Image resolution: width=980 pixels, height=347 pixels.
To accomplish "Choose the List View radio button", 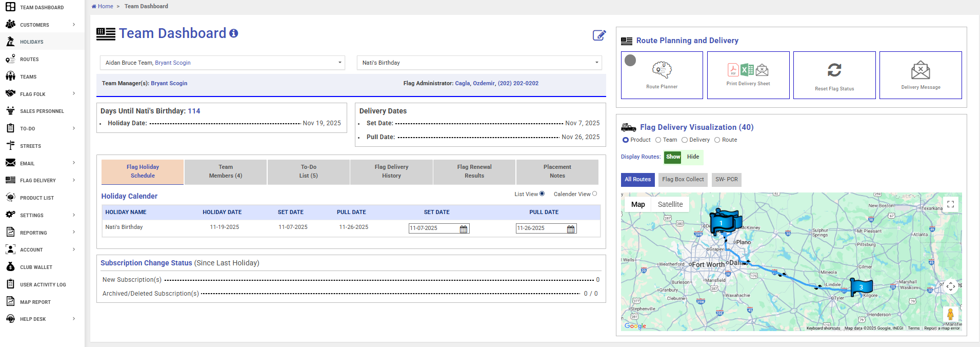I will click(542, 194).
